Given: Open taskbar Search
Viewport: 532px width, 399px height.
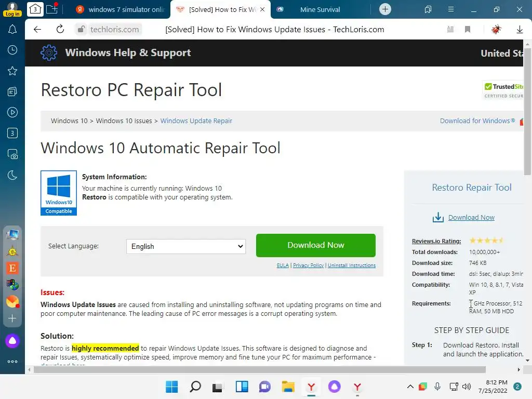Looking at the screenshot, I should click(195, 387).
